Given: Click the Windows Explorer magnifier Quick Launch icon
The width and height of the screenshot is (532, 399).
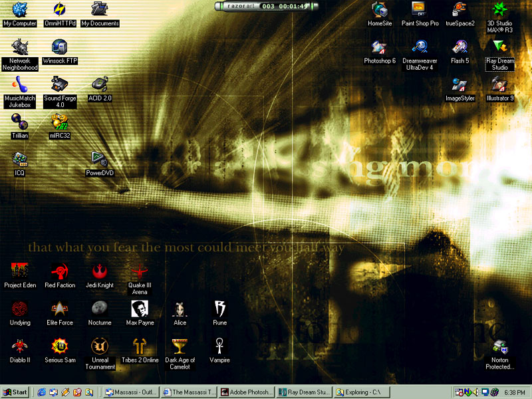Looking at the screenshot, I should [89, 392].
